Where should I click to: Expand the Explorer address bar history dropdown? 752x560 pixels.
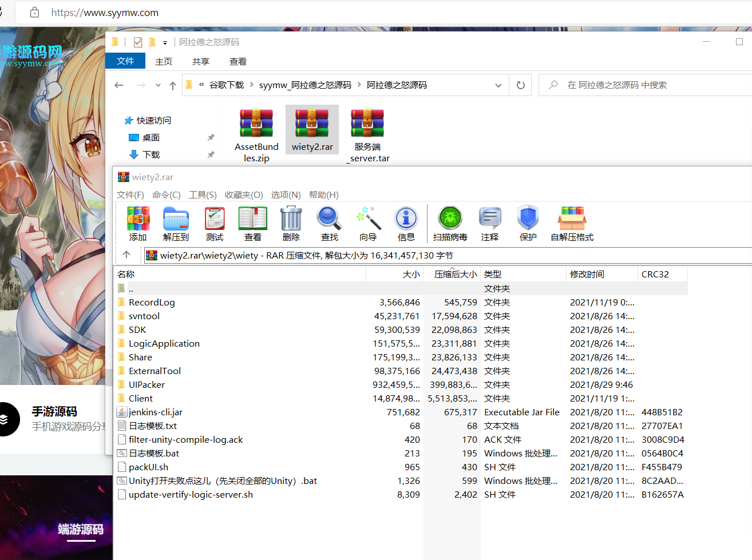pyautogui.click(x=498, y=85)
